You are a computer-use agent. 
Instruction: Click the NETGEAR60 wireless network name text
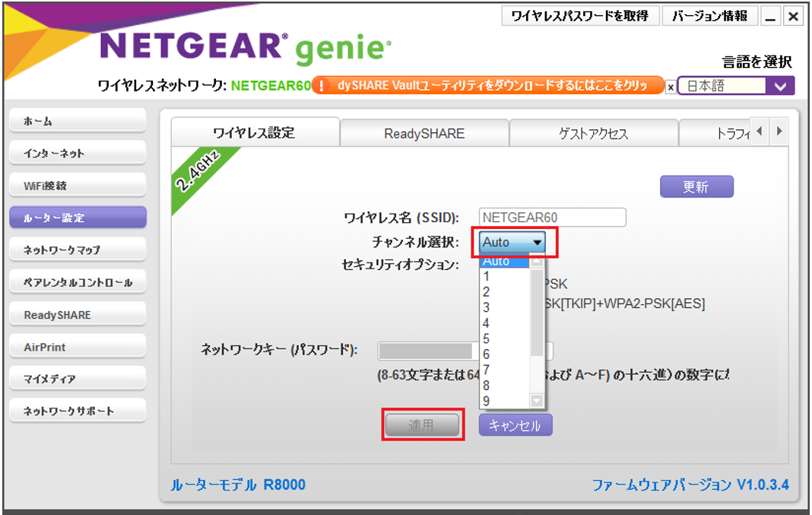(x=271, y=85)
